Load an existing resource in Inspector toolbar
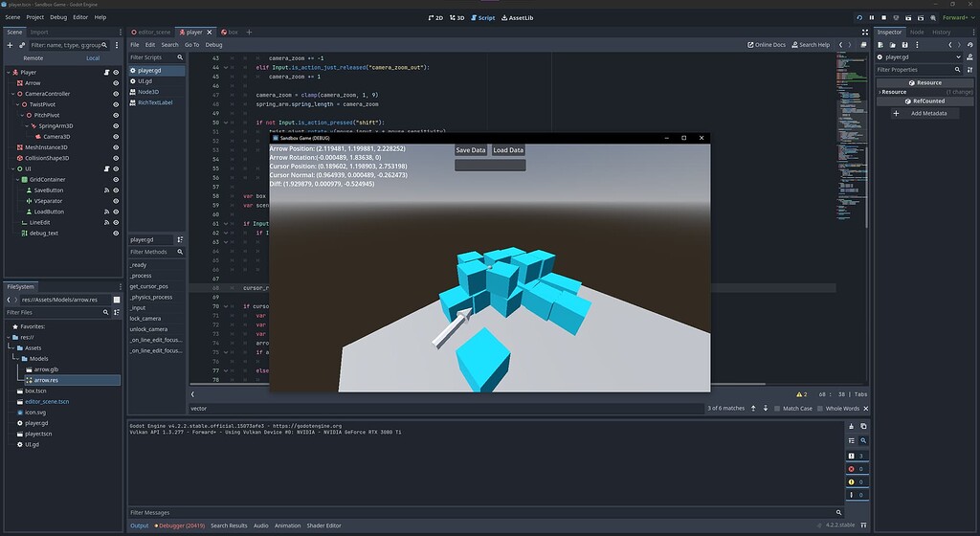Image resolution: width=980 pixels, height=536 pixels. pyautogui.click(x=893, y=45)
